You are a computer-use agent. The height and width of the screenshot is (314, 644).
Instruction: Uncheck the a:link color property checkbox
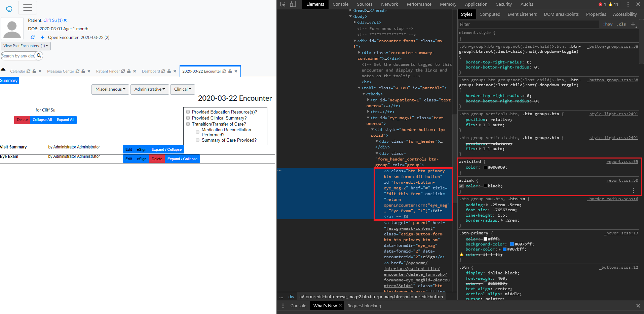[x=462, y=186]
